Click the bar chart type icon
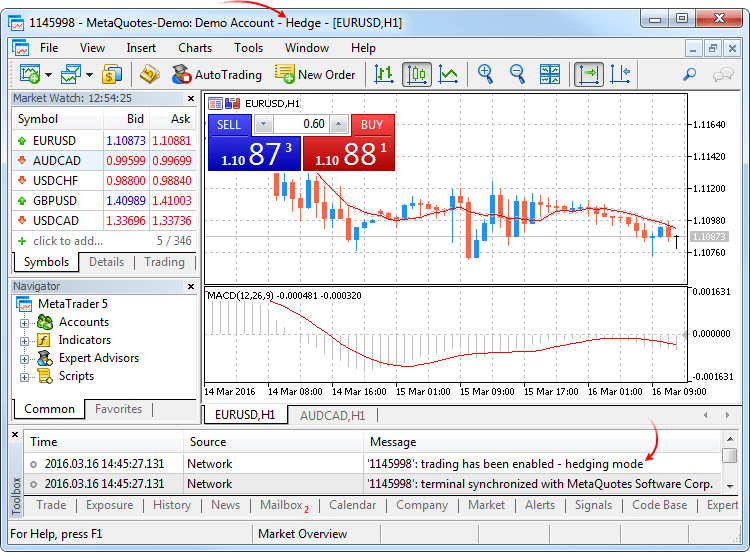Viewport: 750px width, 552px height. (x=384, y=74)
